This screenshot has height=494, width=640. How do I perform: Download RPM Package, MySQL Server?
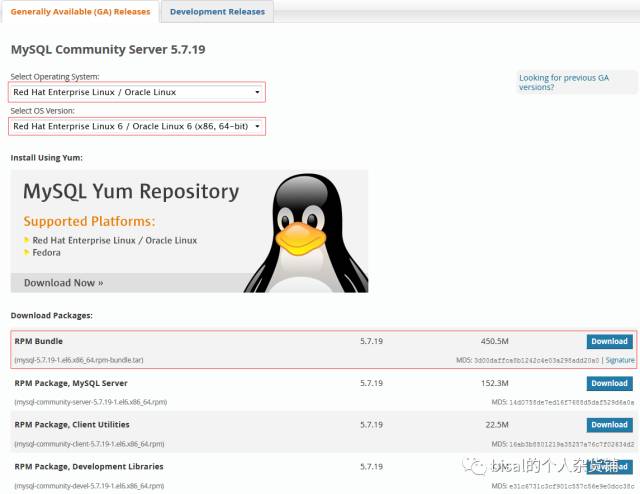[609, 383]
